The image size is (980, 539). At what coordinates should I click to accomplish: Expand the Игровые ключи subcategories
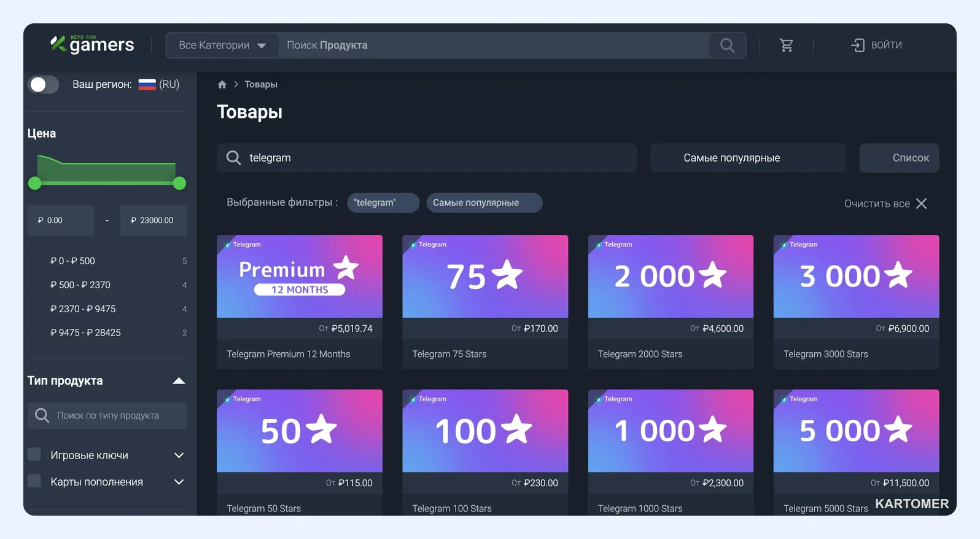click(x=179, y=455)
